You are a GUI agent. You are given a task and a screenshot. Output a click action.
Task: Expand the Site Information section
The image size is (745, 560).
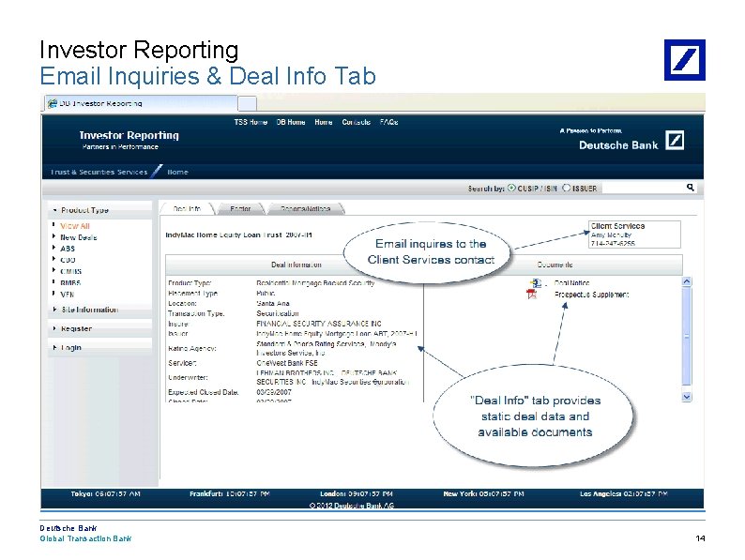(x=55, y=310)
